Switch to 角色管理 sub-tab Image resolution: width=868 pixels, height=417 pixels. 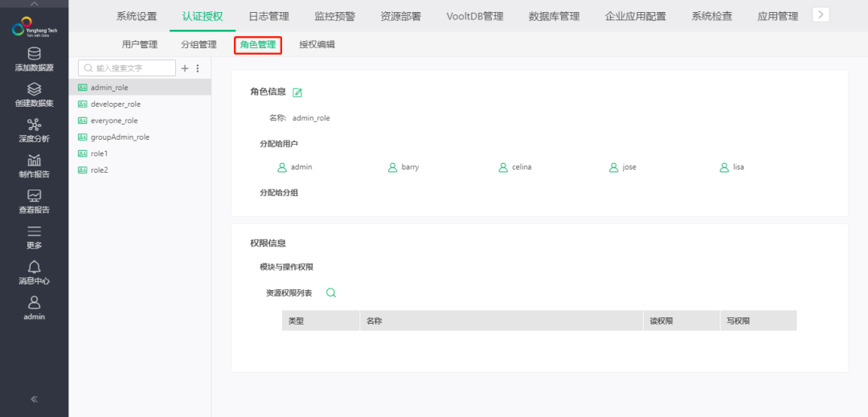point(258,45)
